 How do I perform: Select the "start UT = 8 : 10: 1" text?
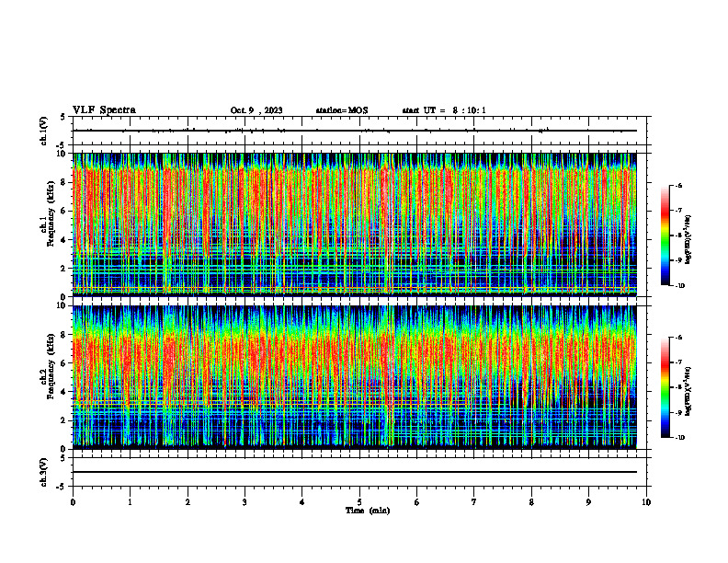click(x=444, y=110)
